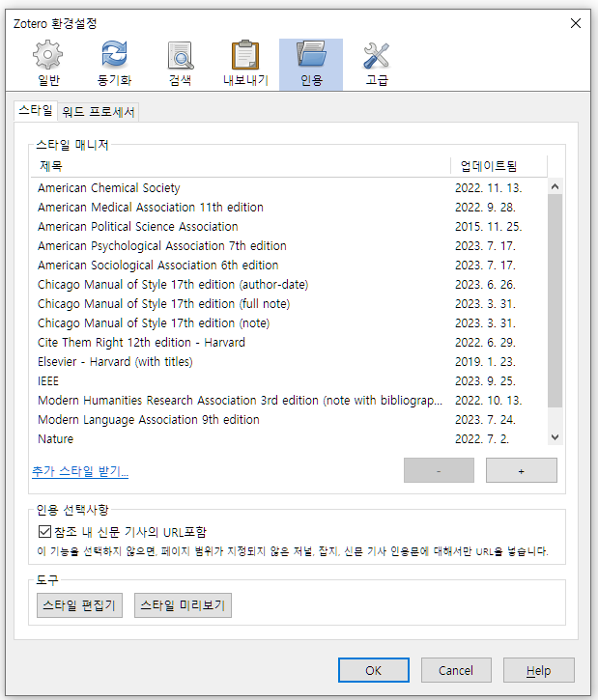Open the 검색 (Search) pane icon
Screen dimensions: 598x700
click(x=180, y=65)
